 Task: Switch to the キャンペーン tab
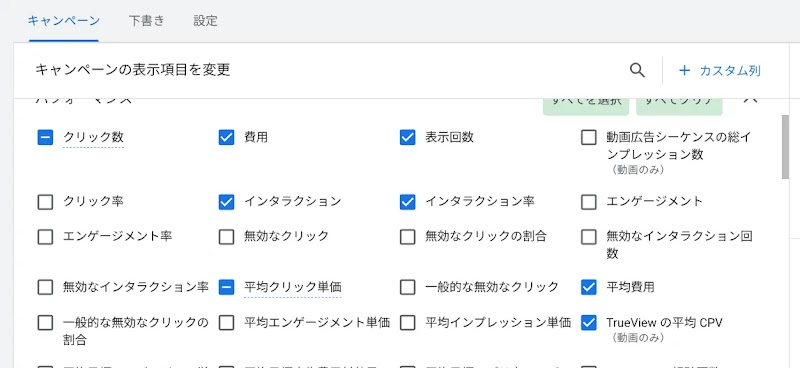(x=64, y=21)
